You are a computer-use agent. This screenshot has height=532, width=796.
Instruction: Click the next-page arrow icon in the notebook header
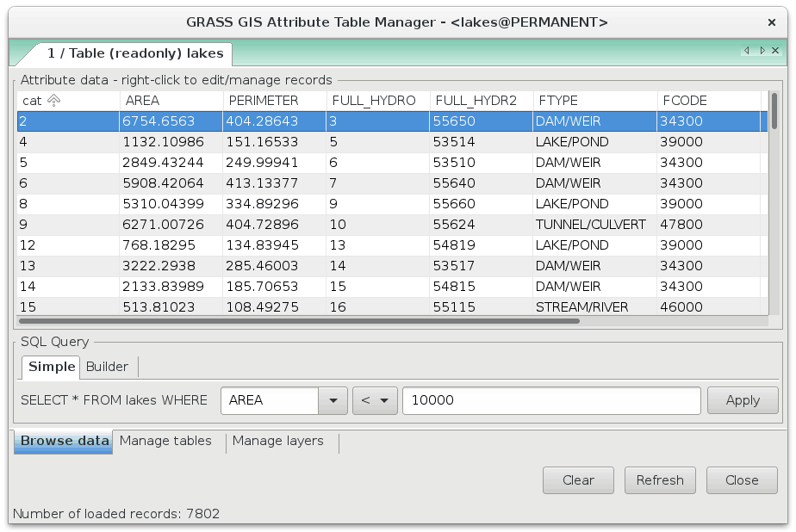(762, 50)
